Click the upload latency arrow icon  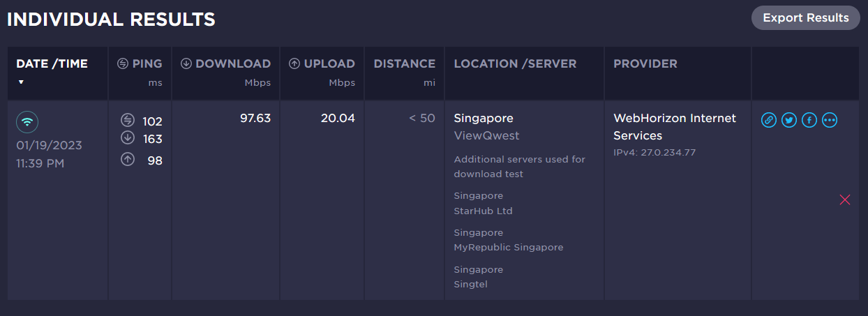(x=127, y=159)
